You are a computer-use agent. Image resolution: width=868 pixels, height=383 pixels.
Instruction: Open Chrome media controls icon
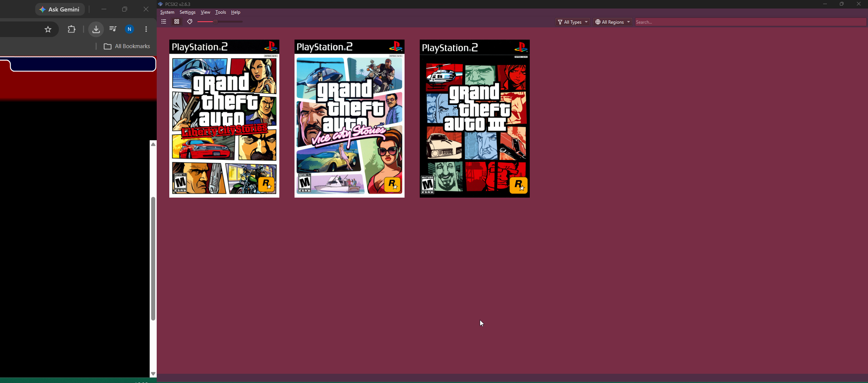pos(113,29)
